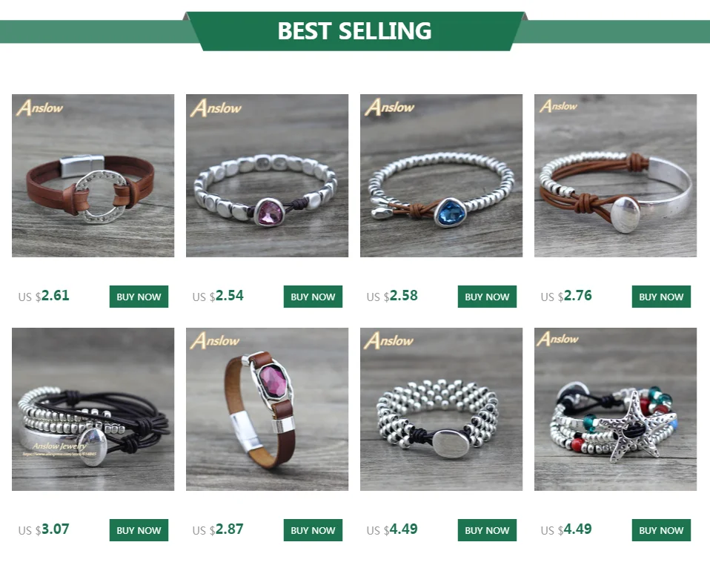Viewport: 710px width, 588px height.
Task: Click the BEST SELLING banner heading
Action: pyautogui.click(x=354, y=31)
